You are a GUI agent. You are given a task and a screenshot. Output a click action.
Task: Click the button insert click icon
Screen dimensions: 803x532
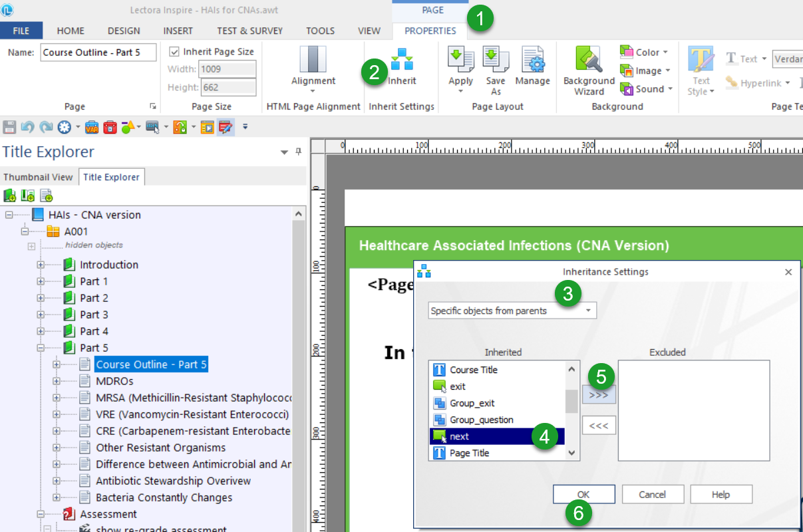[153, 126]
